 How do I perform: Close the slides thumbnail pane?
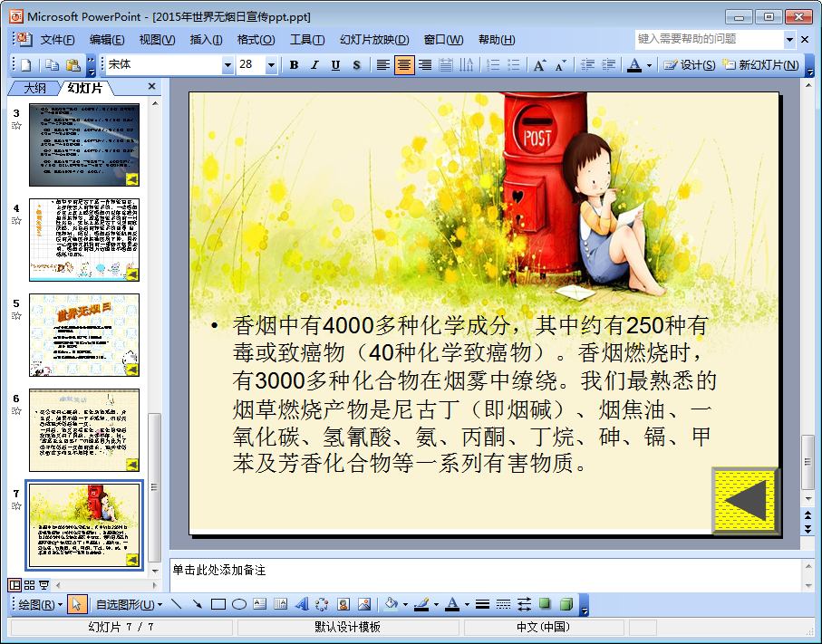(151, 86)
